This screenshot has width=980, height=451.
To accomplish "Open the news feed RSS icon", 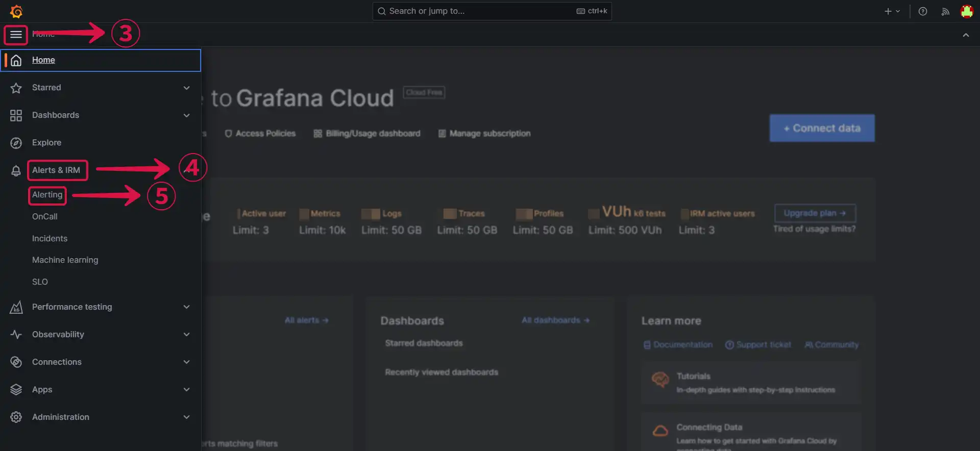I will [x=945, y=11].
